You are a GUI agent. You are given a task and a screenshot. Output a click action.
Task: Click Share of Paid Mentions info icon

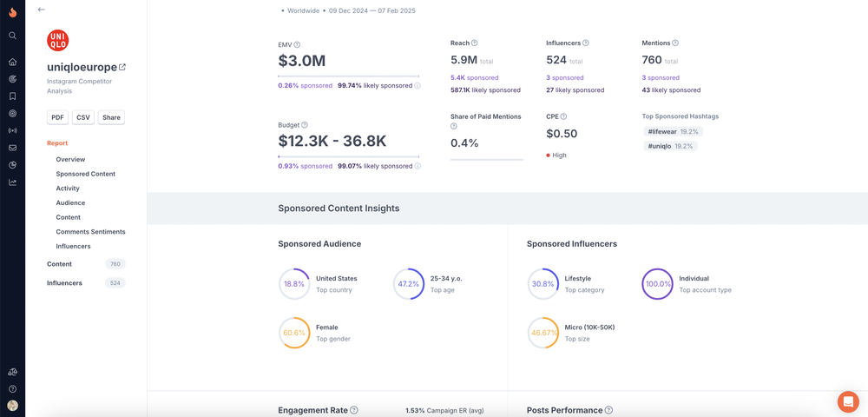pos(454,126)
